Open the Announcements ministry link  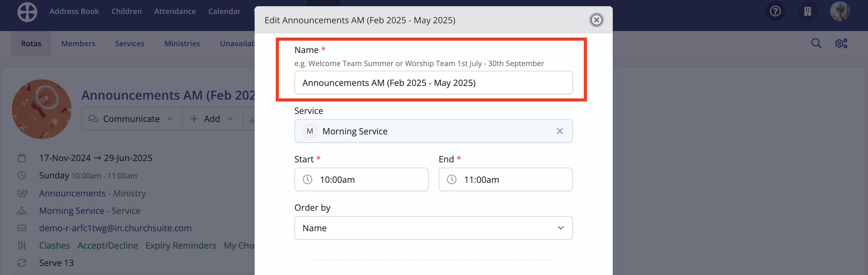[x=72, y=193]
